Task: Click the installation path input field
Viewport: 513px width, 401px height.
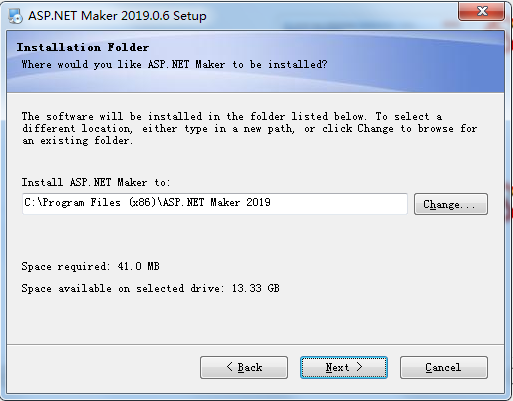Action: (x=215, y=203)
